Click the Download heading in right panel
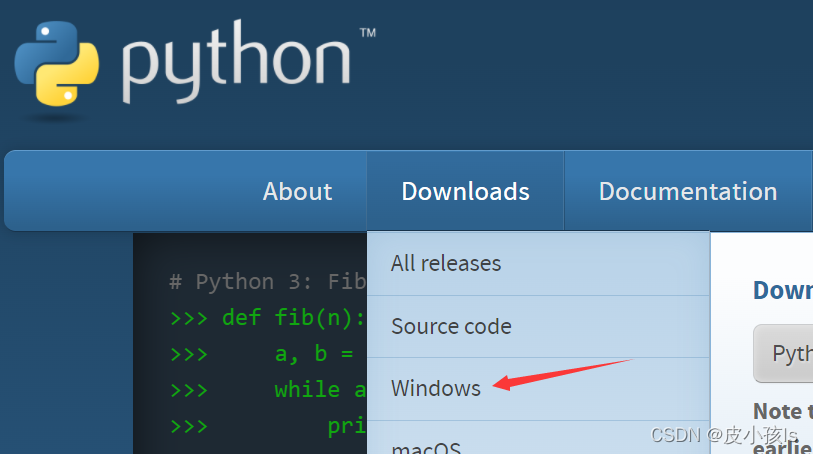This screenshot has width=813, height=454. [782, 290]
